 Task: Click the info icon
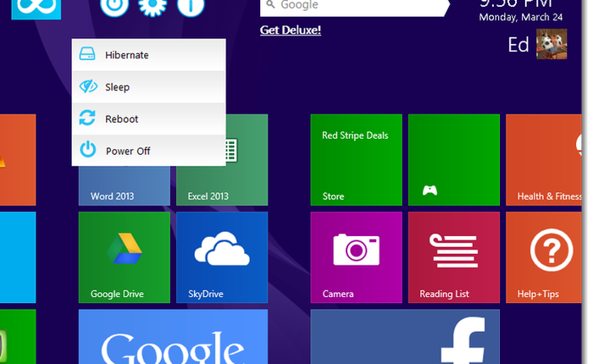191,8
